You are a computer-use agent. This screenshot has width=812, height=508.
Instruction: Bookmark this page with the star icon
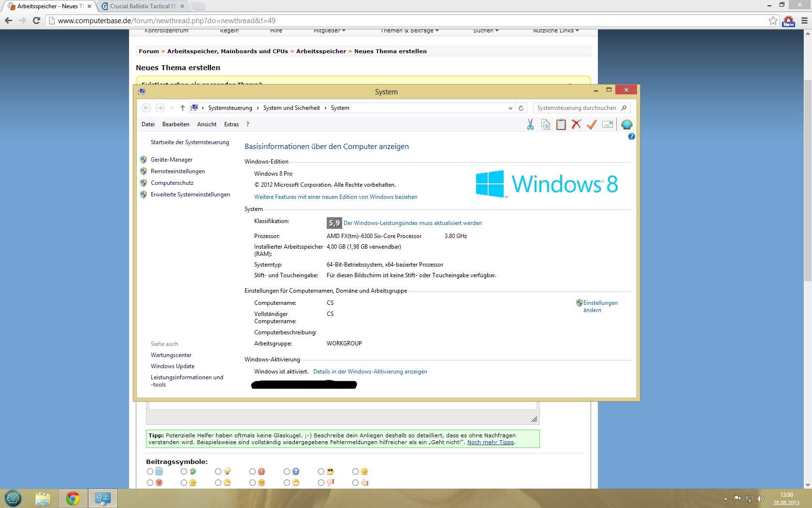(x=773, y=20)
